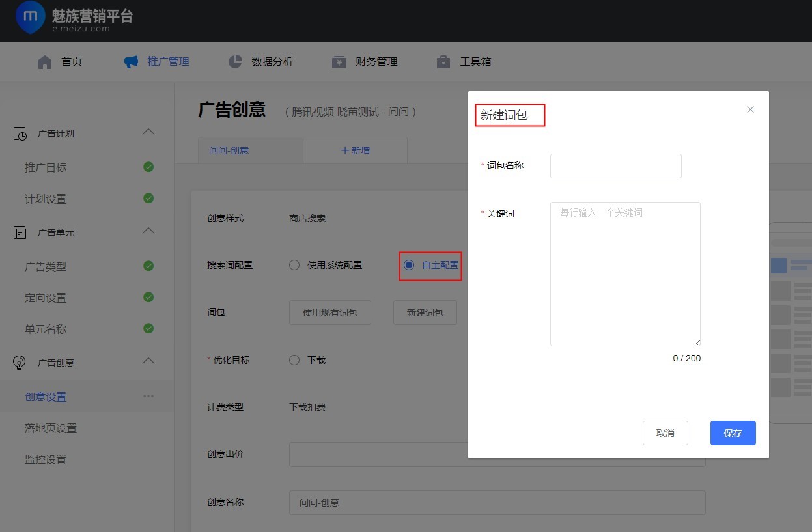Viewport: 812px width, 532px height.
Task: Click the 广告单元 document icon in sidebar
Action: [20, 232]
